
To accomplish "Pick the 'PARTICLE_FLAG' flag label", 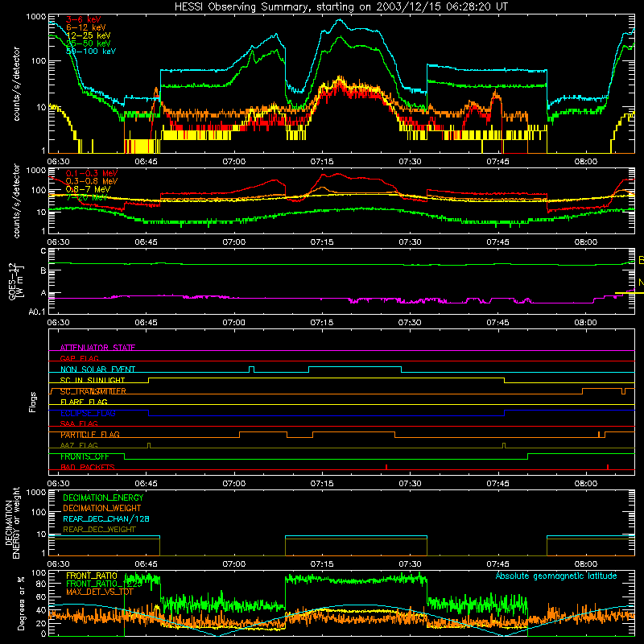I will click(90, 434).
